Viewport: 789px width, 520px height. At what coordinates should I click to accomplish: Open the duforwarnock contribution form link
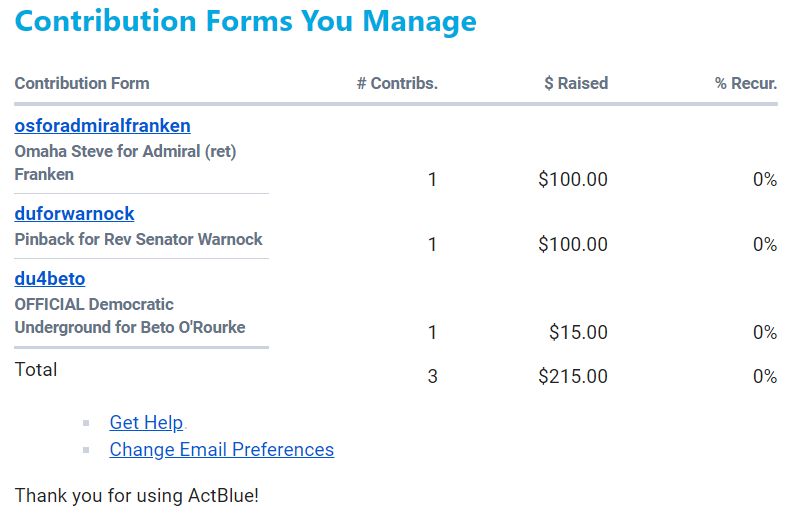(x=74, y=213)
